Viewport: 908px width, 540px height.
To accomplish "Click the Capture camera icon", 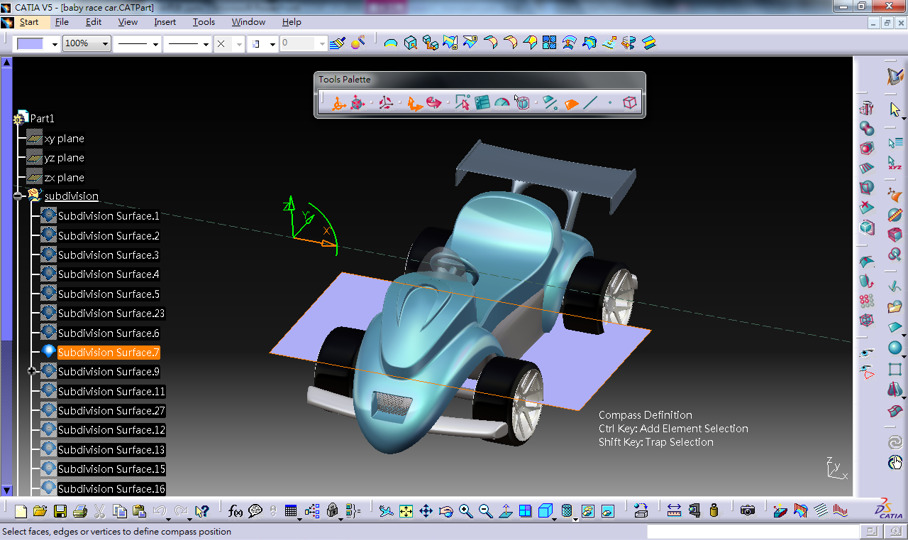I will [747, 511].
